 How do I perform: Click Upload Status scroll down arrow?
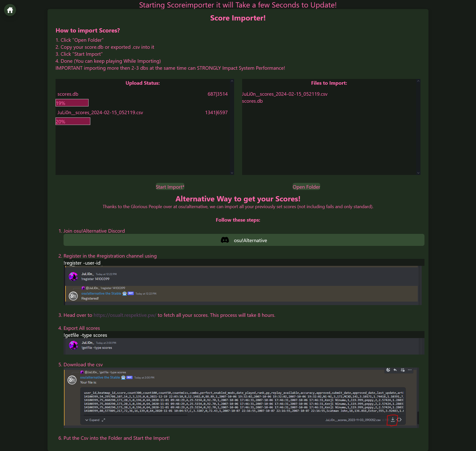point(232,173)
